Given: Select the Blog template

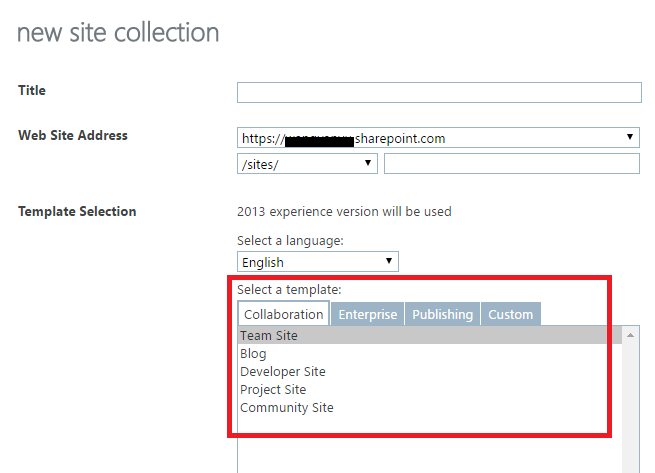Looking at the screenshot, I should [430, 353].
